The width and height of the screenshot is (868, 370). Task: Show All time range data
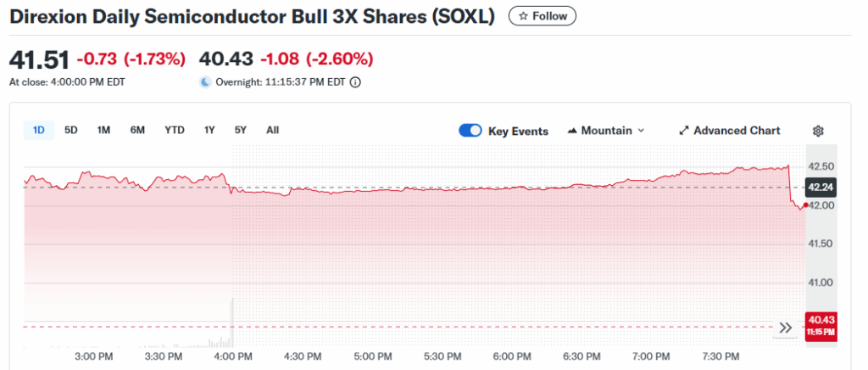(x=272, y=130)
